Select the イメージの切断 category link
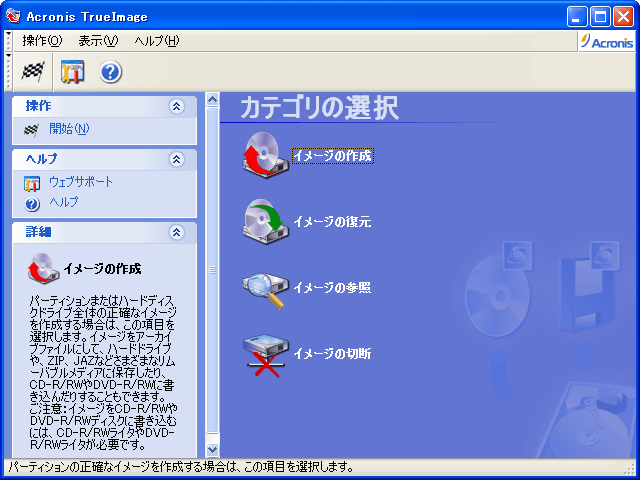640x480 pixels. [x=332, y=353]
